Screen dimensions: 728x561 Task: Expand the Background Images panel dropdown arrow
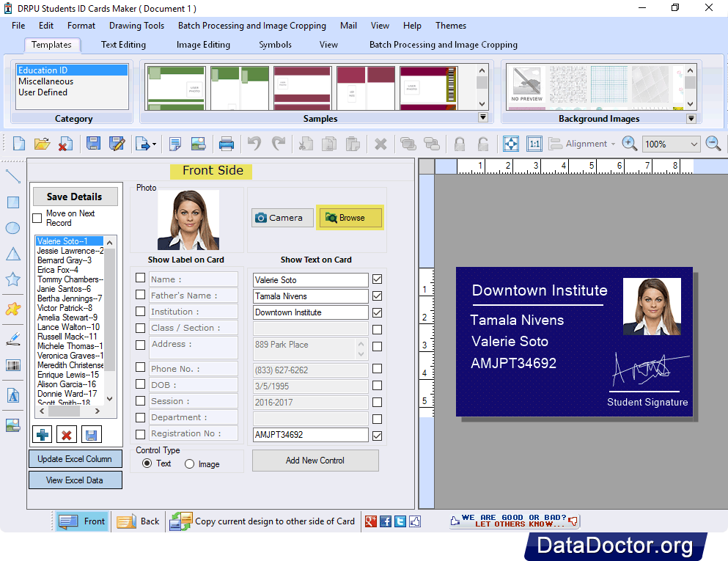[691, 118]
